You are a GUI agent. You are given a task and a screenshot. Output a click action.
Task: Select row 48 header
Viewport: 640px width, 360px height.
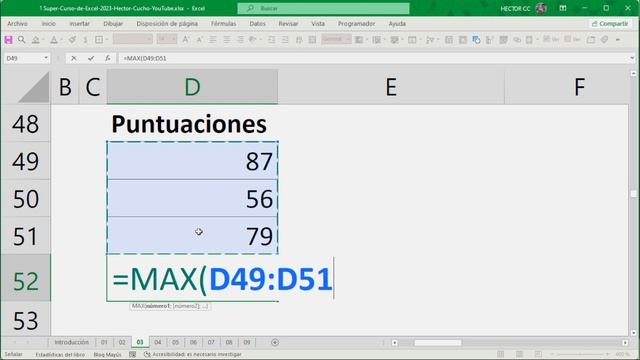click(26, 124)
